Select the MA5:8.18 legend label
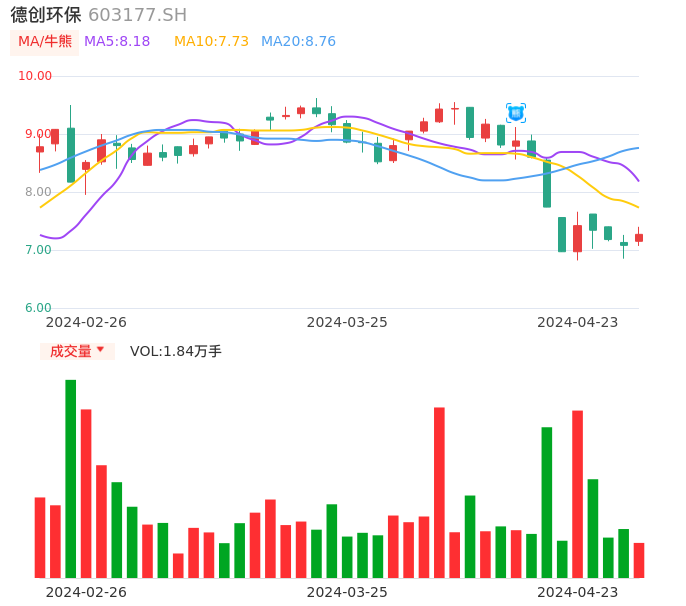Image resolution: width=686 pixels, height=606 pixels. click(x=117, y=42)
